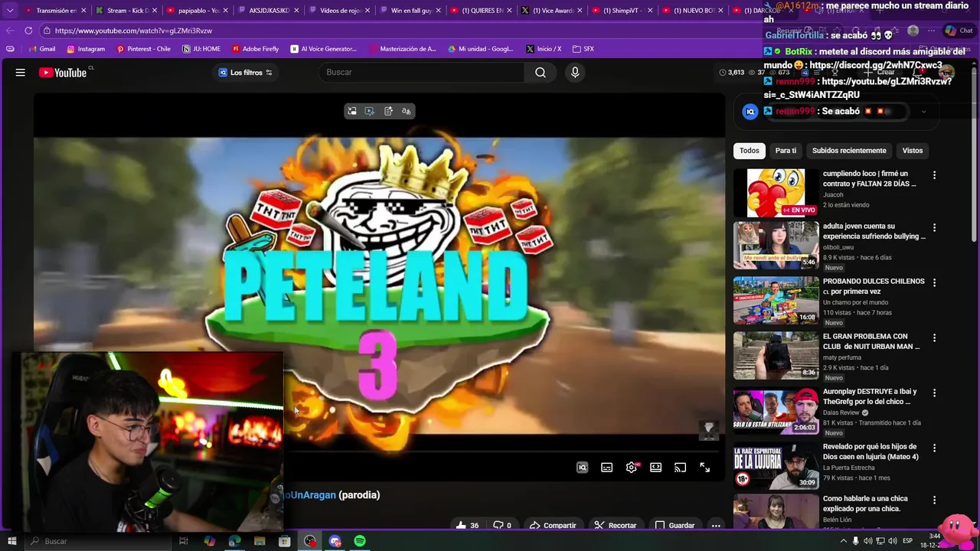This screenshot has width=980, height=551.
Task: Click the first overlay toolbar icon above video
Action: (x=351, y=111)
